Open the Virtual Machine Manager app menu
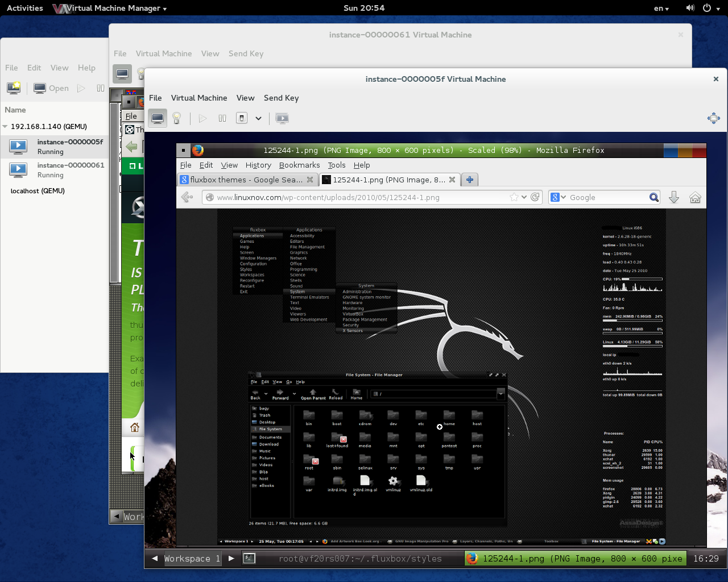The height and width of the screenshot is (582, 728). [x=110, y=8]
